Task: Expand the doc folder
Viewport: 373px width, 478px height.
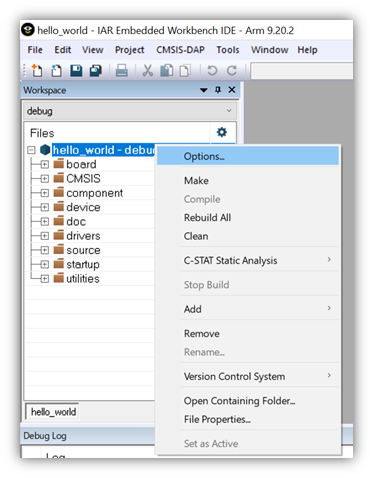Action: click(x=44, y=222)
